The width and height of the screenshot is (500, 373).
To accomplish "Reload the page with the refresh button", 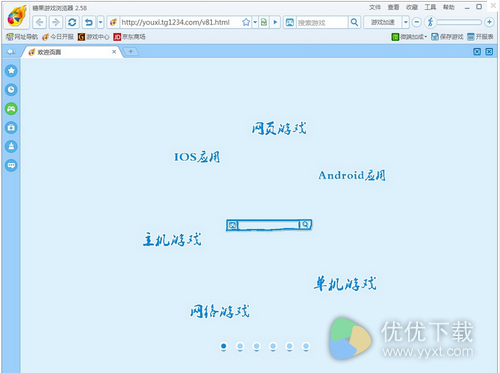I will pos(72,22).
